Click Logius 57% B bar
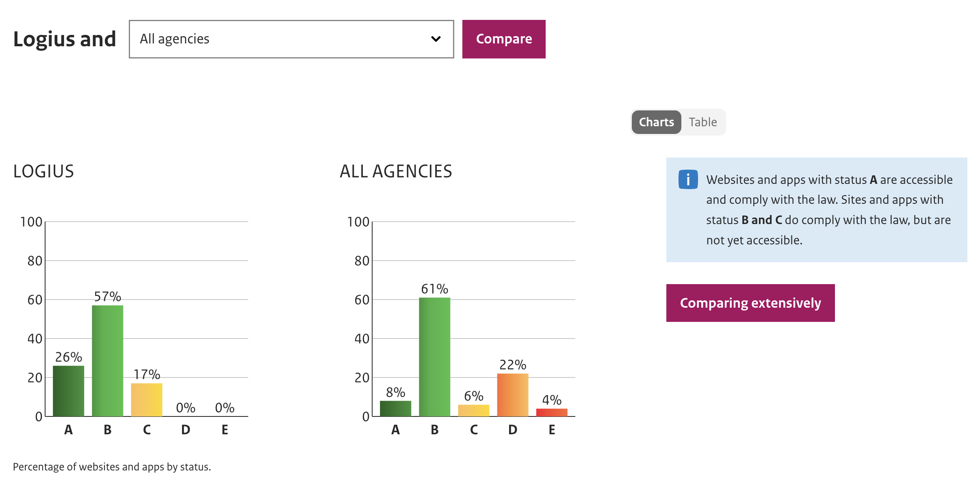Viewport: 980px width, 483px height. pyautogui.click(x=108, y=360)
